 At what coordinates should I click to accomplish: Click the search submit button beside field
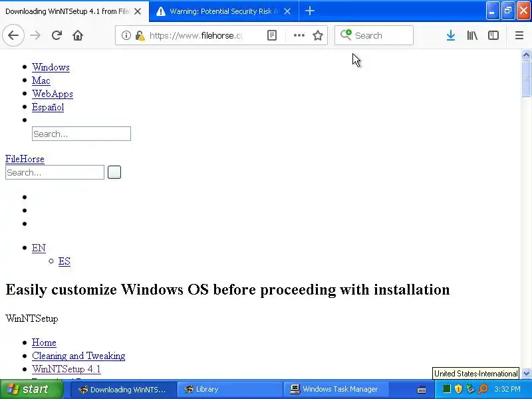[114, 172]
